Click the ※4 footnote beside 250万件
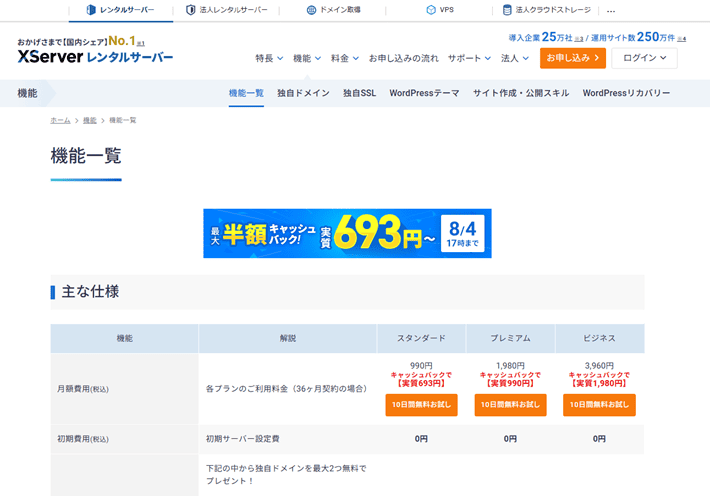Viewport: 710px width, 496px height. [x=681, y=39]
